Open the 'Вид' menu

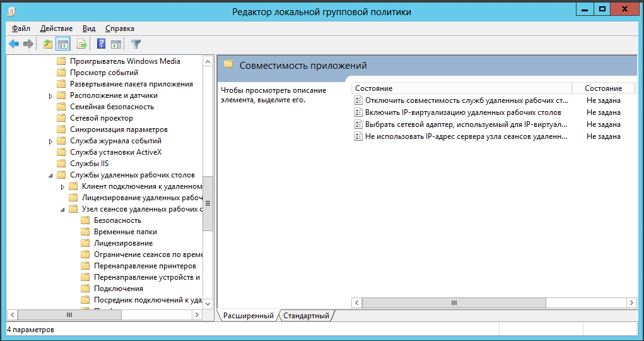tap(89, 28)
